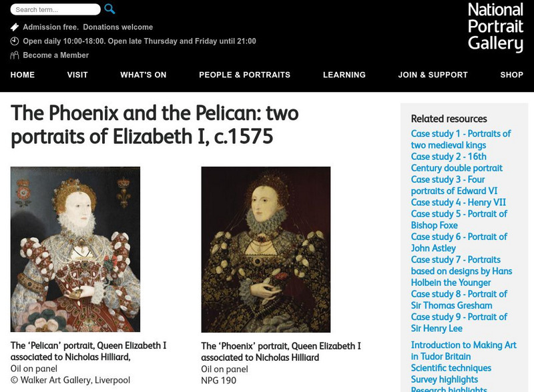Open the Pelican portrait image
This screenshot has height=392, width=534.
[75, 249]
